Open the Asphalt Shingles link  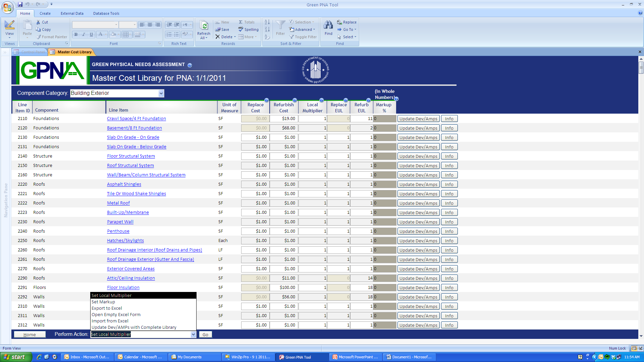click(124, 184)
